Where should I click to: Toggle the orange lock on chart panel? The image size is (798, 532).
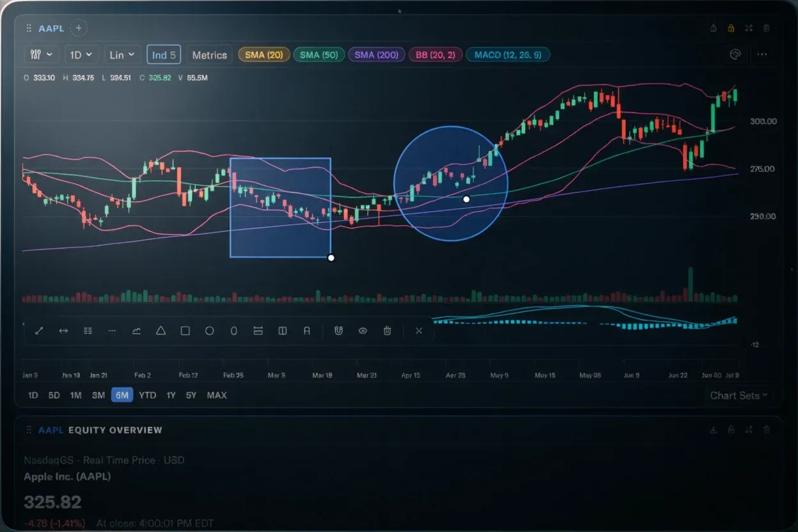731,28
